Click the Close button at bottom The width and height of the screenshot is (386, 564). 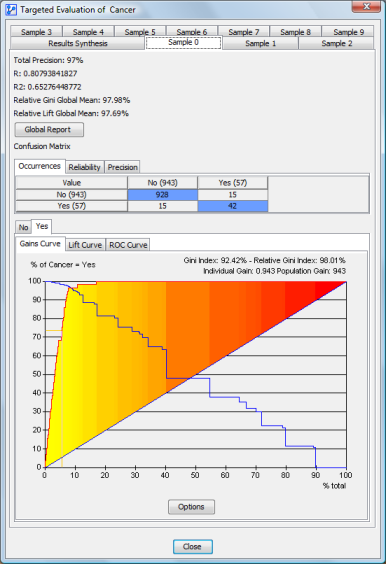[192, 547]
